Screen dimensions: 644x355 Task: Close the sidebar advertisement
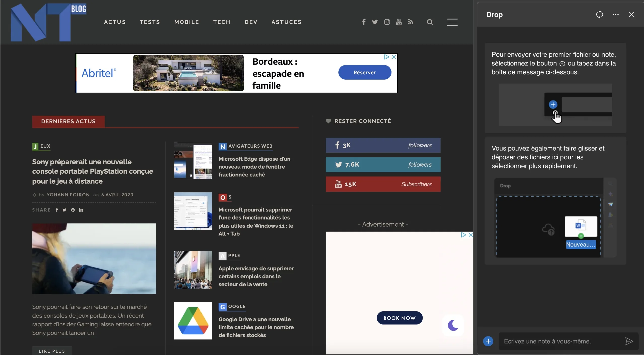click(x=470, y=235)
